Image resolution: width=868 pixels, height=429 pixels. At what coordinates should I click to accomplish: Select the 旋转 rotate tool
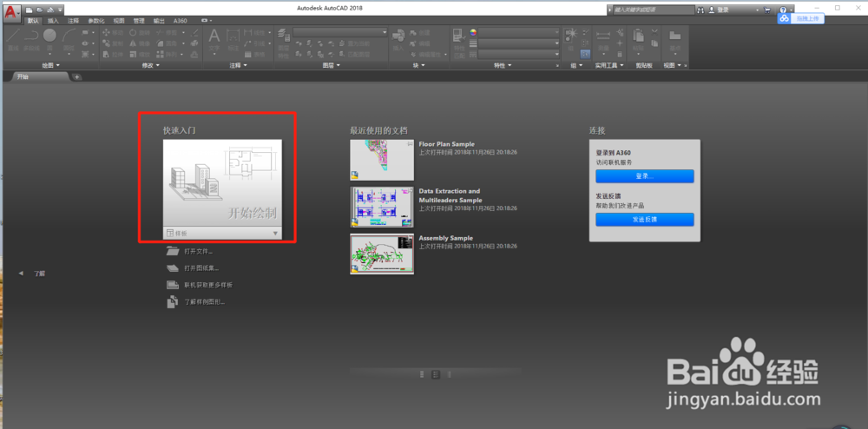coord(140,33)
